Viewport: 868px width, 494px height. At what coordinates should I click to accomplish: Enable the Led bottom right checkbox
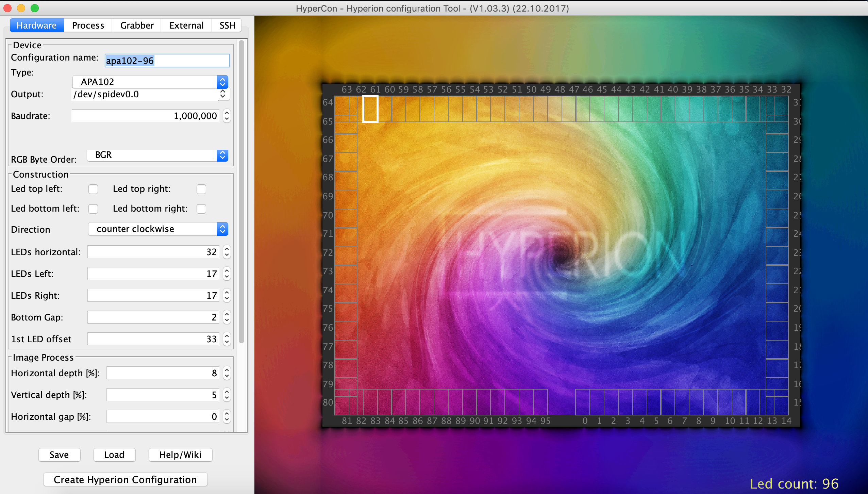[201, 209]
